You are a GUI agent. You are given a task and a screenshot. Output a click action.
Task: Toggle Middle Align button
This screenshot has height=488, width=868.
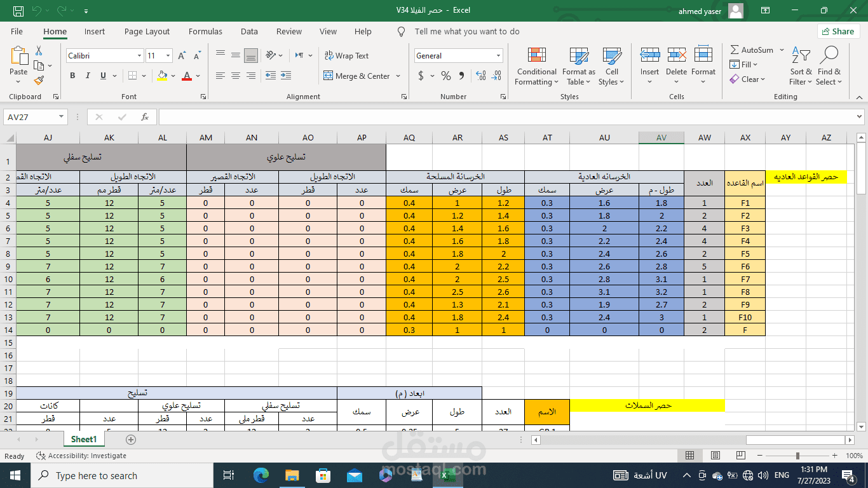coord(236,55)
